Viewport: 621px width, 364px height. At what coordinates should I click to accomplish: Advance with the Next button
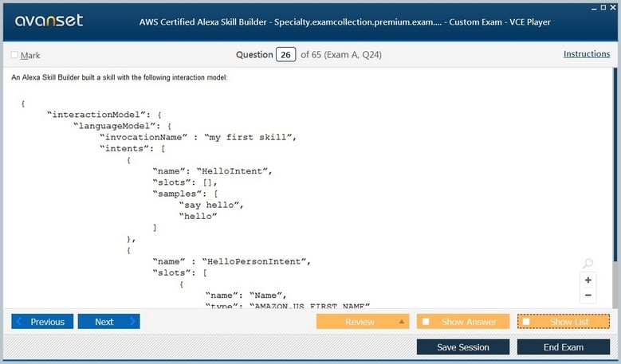(109, 322)
